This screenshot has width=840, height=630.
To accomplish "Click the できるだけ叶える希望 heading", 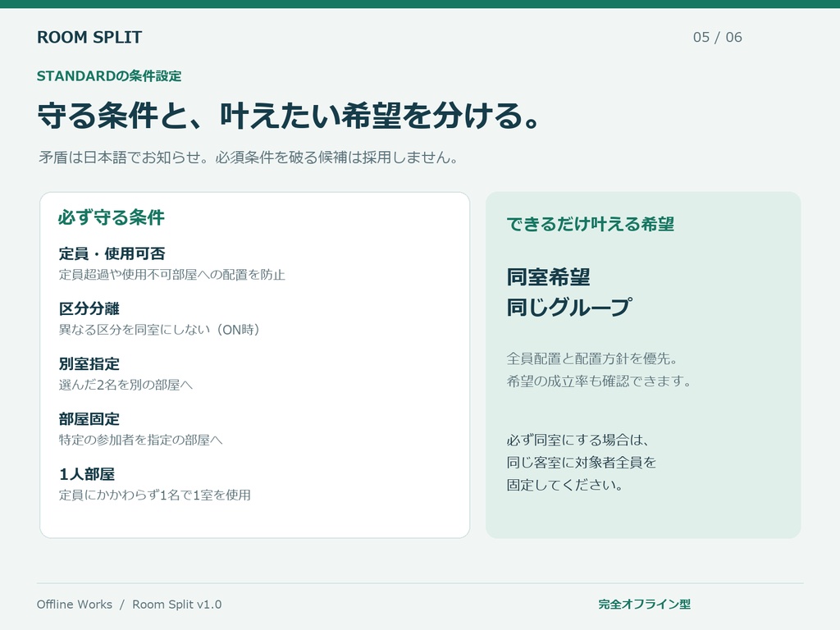I will [x=590, y=224].
